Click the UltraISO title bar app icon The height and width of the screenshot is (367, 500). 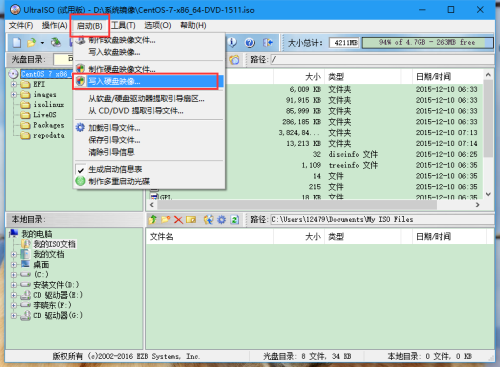15,10
